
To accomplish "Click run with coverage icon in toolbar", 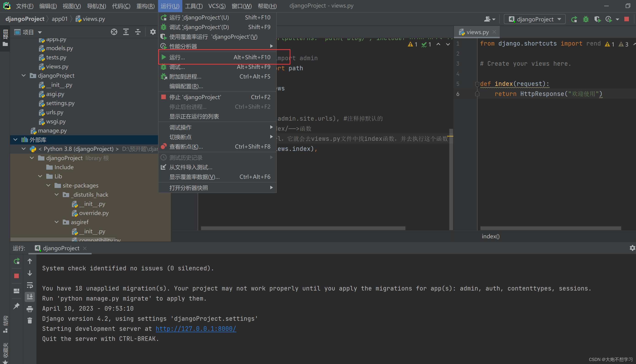I will click(598, 19).
